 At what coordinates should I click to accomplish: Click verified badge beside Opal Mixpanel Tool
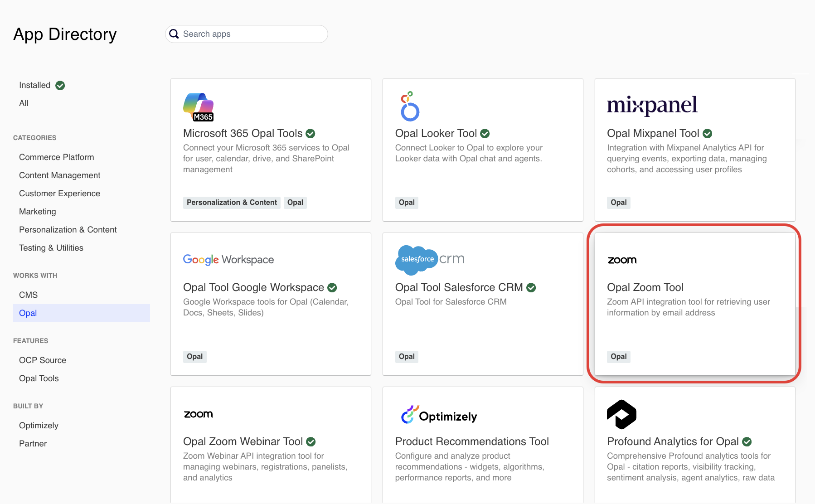click(x=708, y=134)
